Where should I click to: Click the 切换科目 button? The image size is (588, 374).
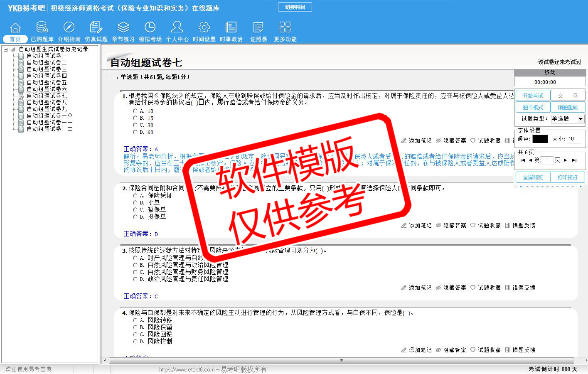pos(295,7)
